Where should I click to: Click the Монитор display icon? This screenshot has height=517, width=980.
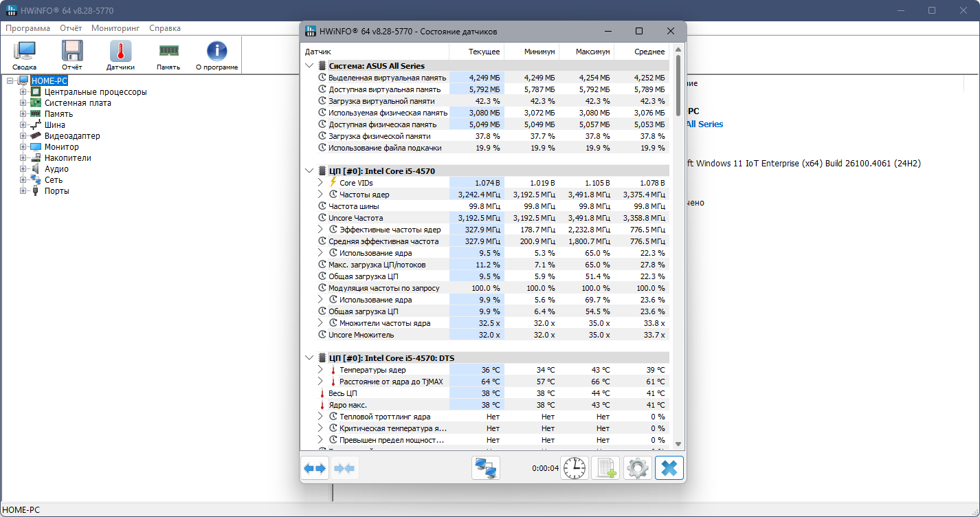(36, 147)
